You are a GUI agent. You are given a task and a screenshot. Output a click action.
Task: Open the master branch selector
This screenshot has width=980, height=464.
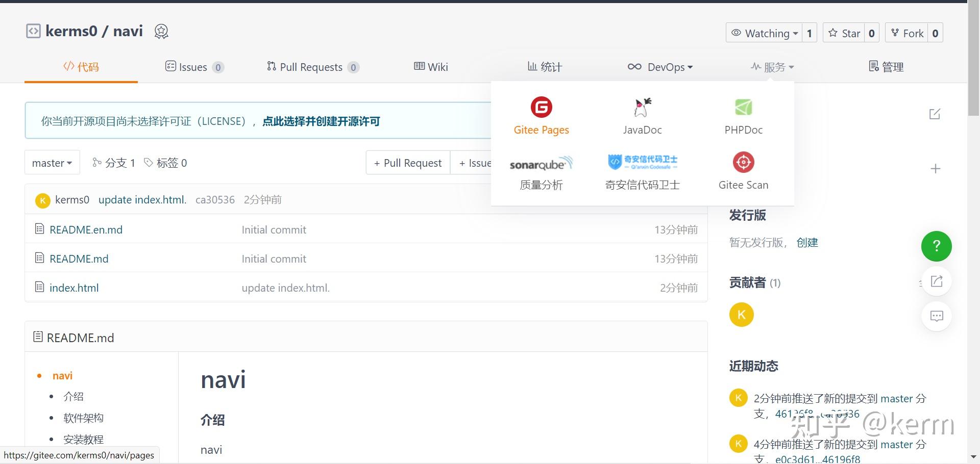pos(52,162)
